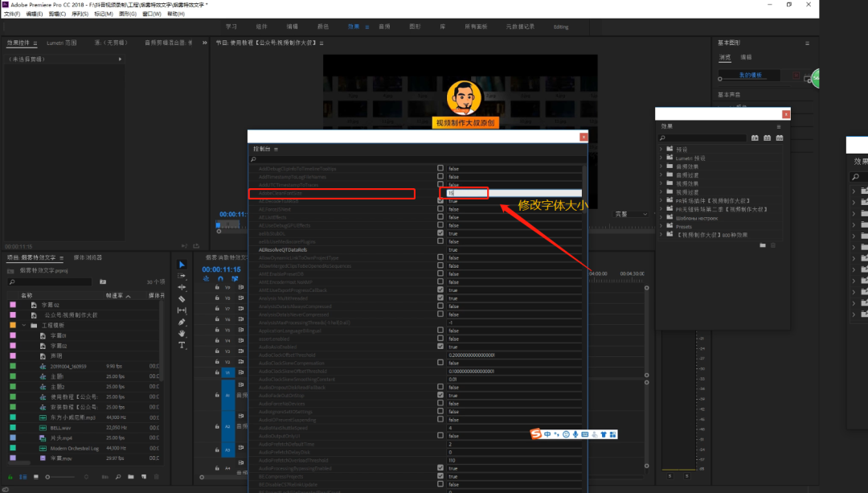Click the linked selection icon in timeline
868x493 pixels.
tap(235, 278)
